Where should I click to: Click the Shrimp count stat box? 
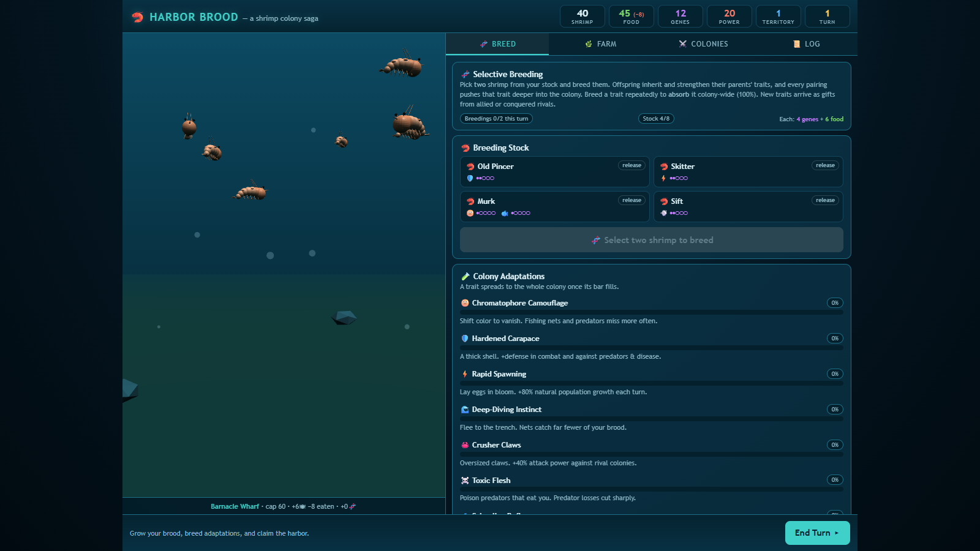(x=582, y=17)
